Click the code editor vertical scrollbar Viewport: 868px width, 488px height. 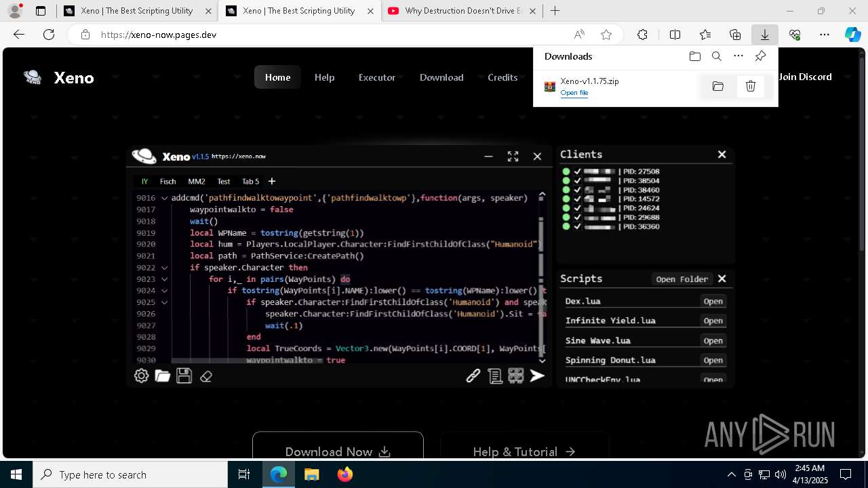[x=541, y=278]
